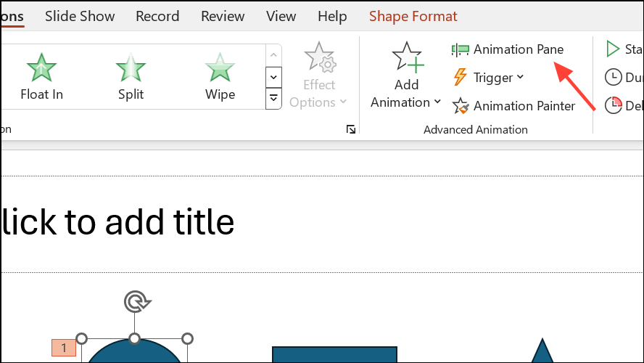Show previous row of animation gallery
Image resolution: width=644 pixels, height=363 pixels.
tap(273, 55)
